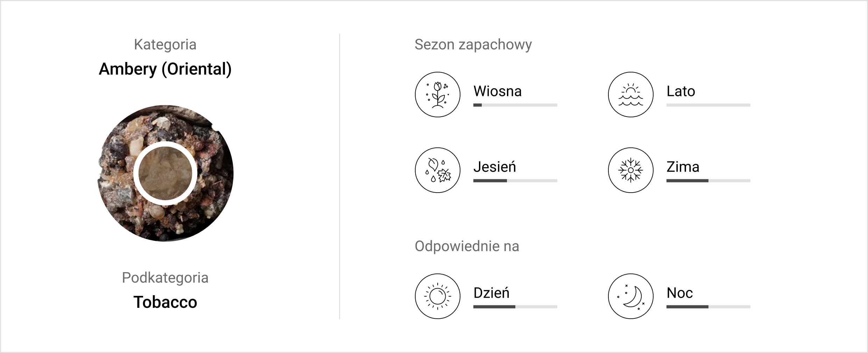Click the Podkategoria label
Screen dimensions: 868x353
(x=165, y=278)
